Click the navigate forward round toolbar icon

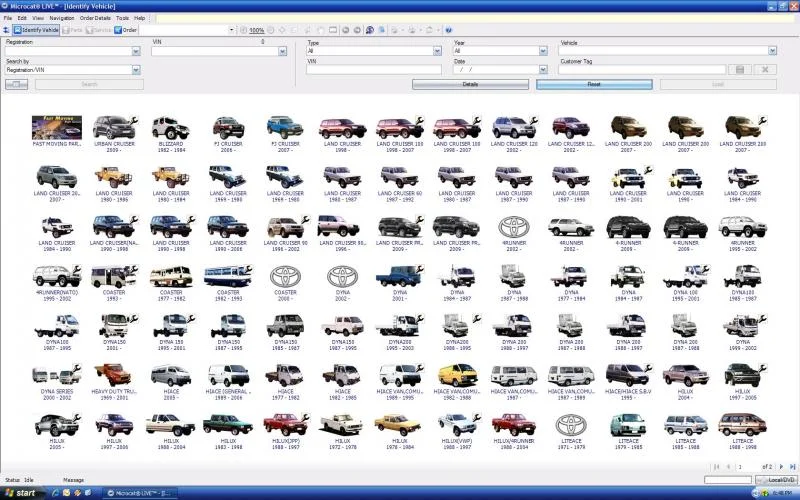pyautogui.click(x=357, y=30)
